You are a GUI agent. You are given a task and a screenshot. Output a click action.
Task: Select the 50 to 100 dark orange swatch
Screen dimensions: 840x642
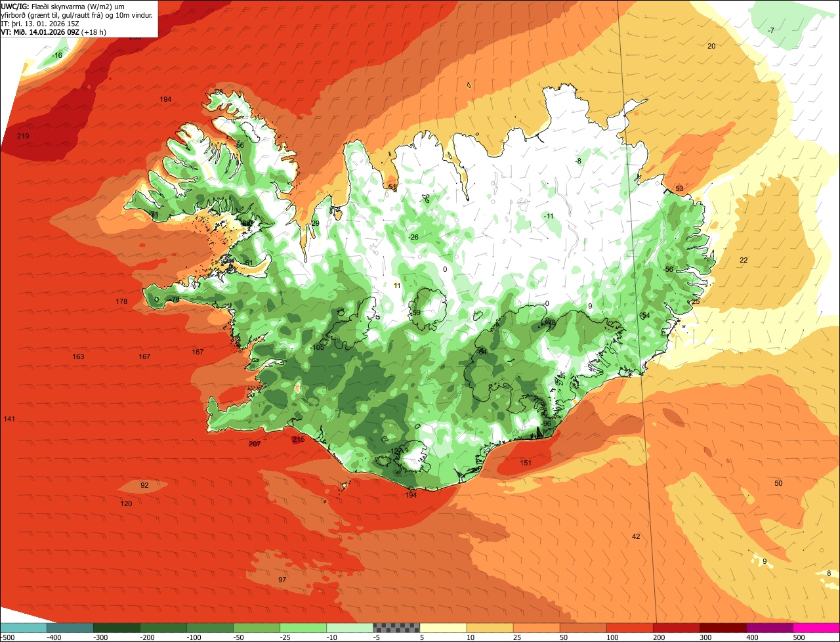582,628
